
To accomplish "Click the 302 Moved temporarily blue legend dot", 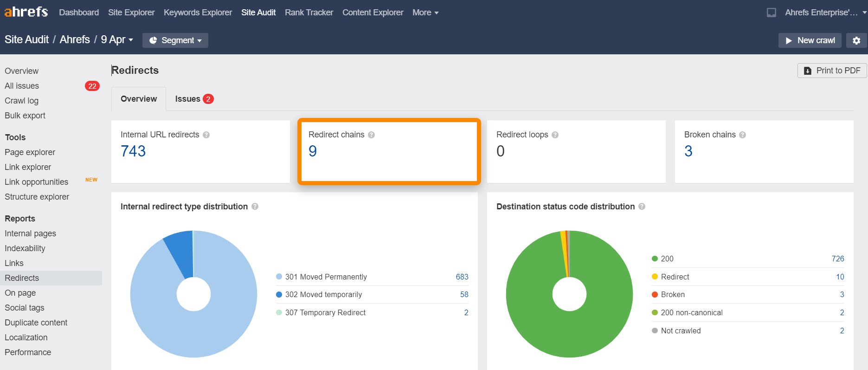I will pos(279,295).
